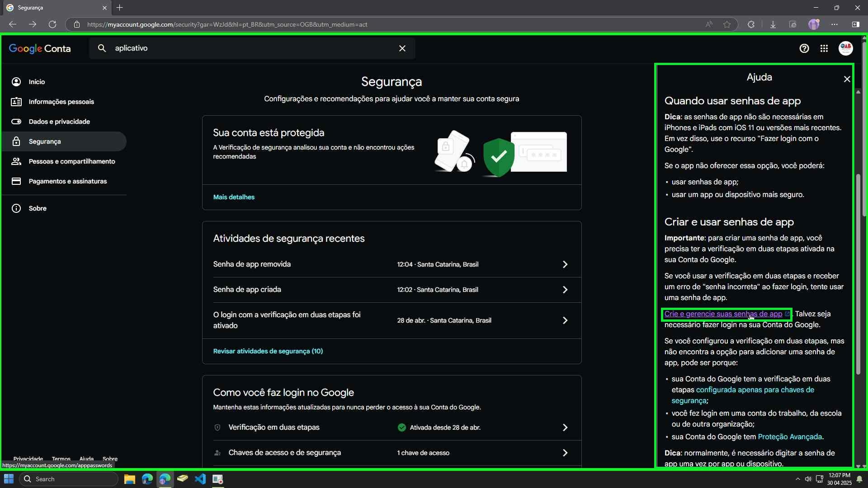Open the account profile avatar
This screenshot has height=488, width=868.
(845, 48)
